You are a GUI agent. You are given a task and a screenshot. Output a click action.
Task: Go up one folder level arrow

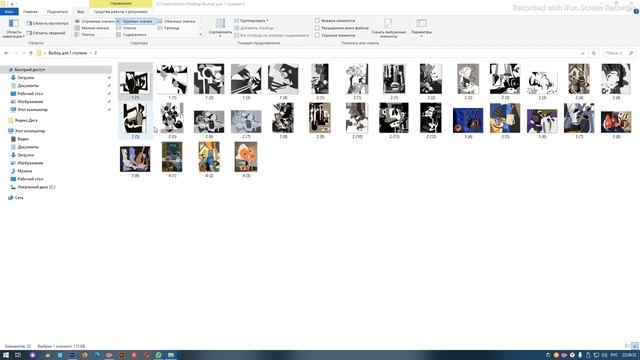(x=31, y=53)
